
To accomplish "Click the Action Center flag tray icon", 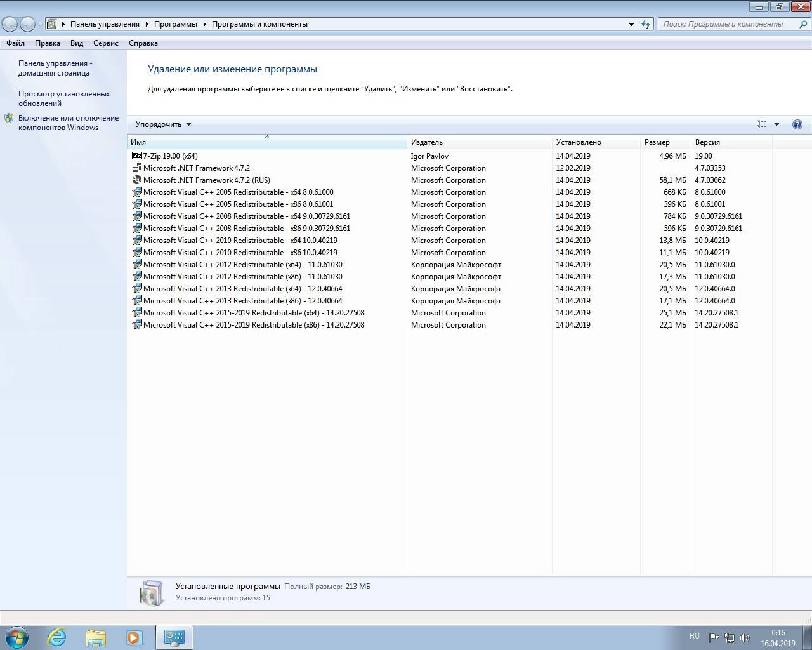I will click(x=714, y=638).
